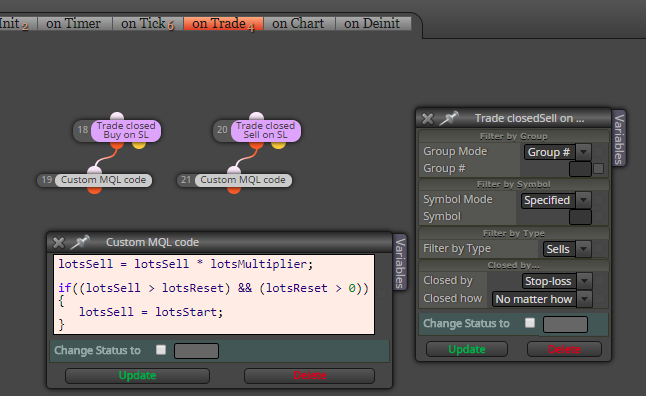
Task: Pin the Trade closed Sell panel
Action: pos(449,118)
